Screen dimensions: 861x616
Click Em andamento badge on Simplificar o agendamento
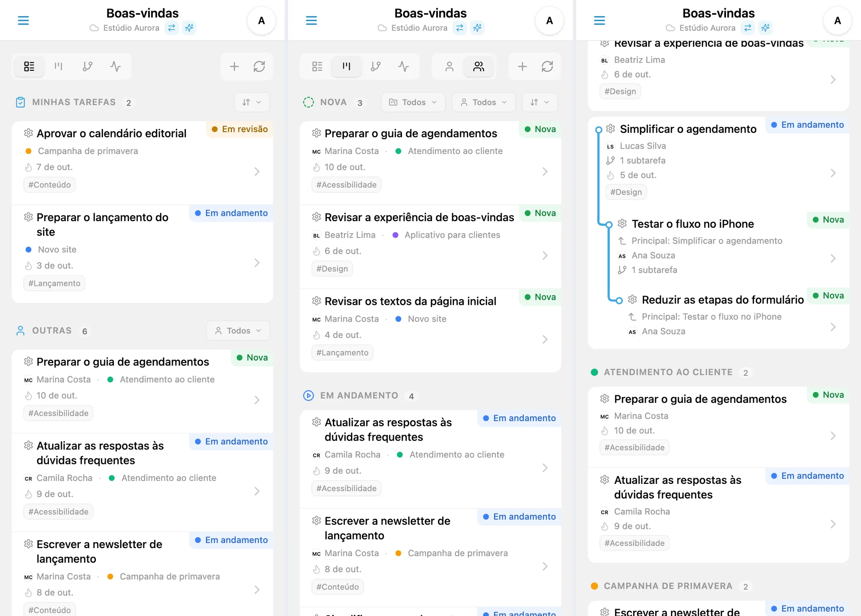click(x=808, y=125)
